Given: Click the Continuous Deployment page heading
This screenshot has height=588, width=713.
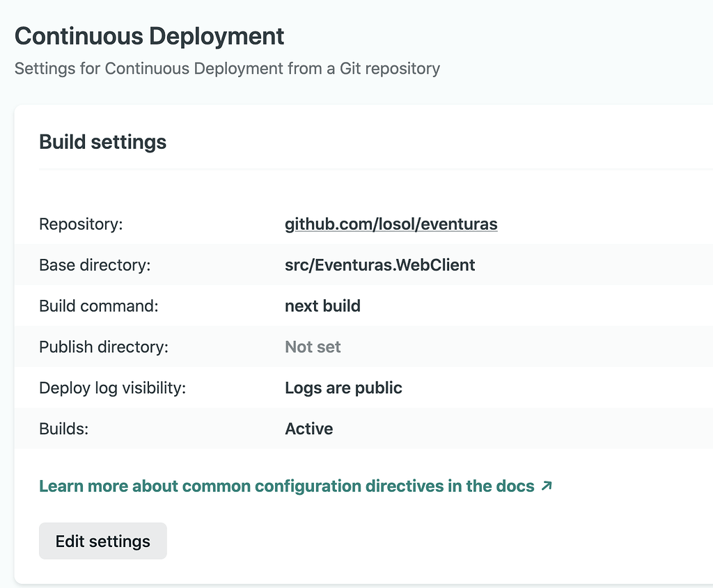Looking at the screenshot, I should coord(149,36).
